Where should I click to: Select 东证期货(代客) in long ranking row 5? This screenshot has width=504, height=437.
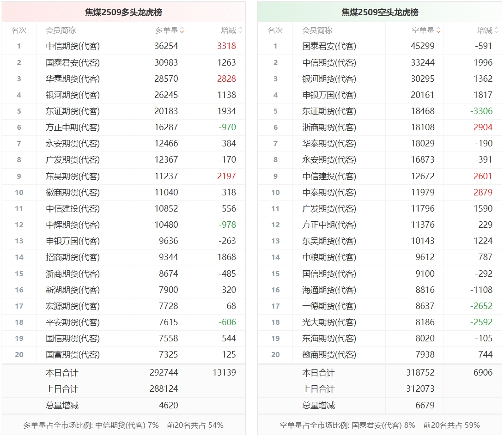pos(73,111)
